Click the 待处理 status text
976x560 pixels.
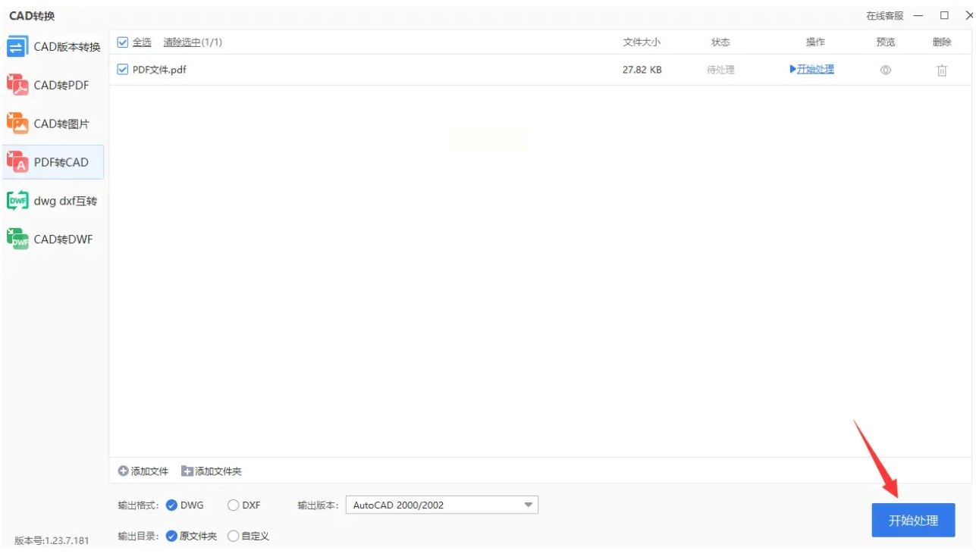pyautogui.click(x=720, y=70)
